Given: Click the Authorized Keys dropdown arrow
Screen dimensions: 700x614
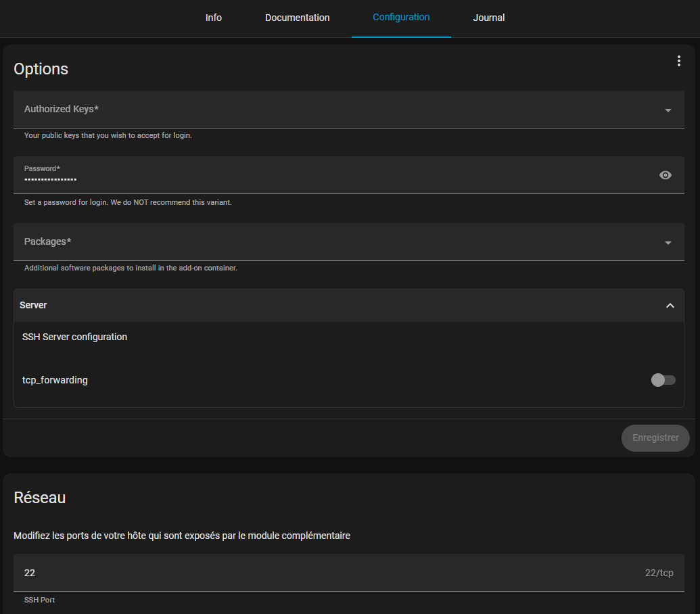Looking at the screenshot, I should click(x=668, y=110).
